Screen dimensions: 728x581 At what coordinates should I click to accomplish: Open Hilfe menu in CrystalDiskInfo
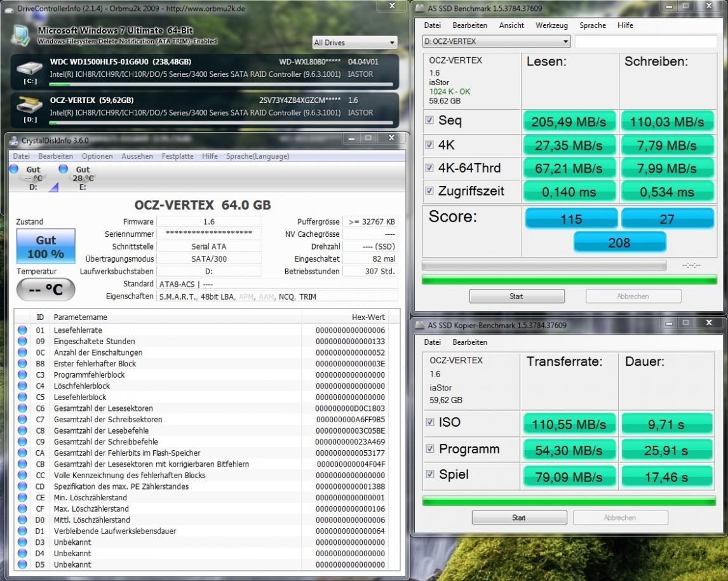tap(210, 156)
